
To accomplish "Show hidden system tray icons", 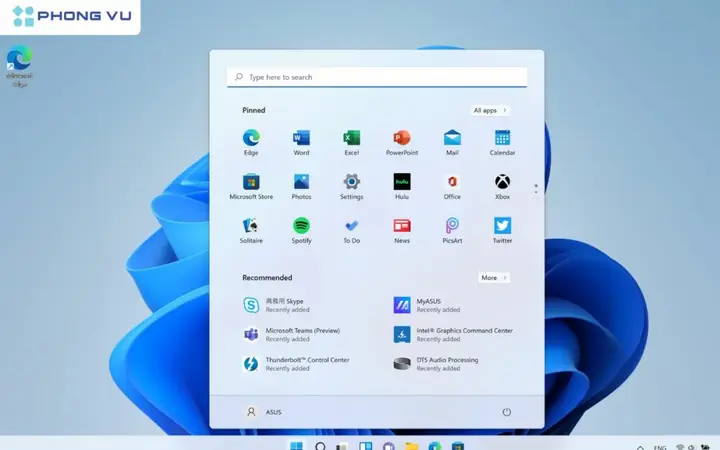I will (640, 447).
